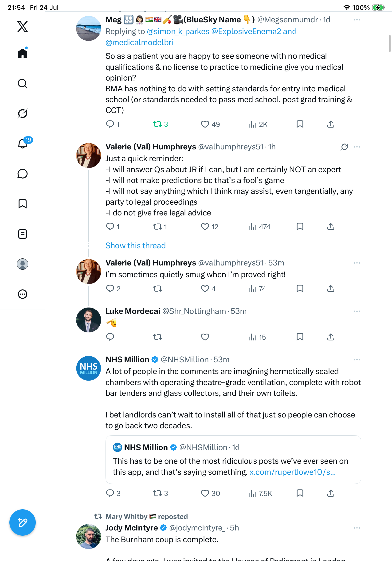Open the Profile icon in sidebar
Image resolution: width=392 pixels, height=561 pixels.
[x=23, y=264]
